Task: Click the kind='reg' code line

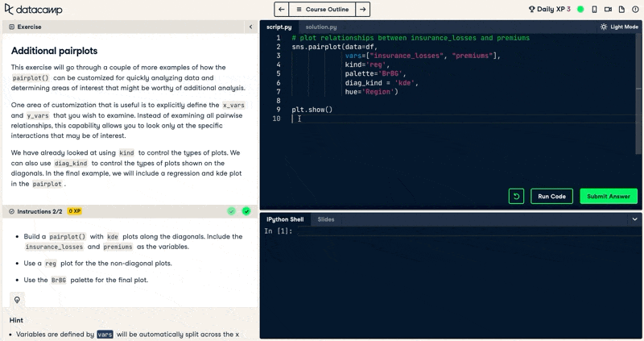Action: coord(367,64)
